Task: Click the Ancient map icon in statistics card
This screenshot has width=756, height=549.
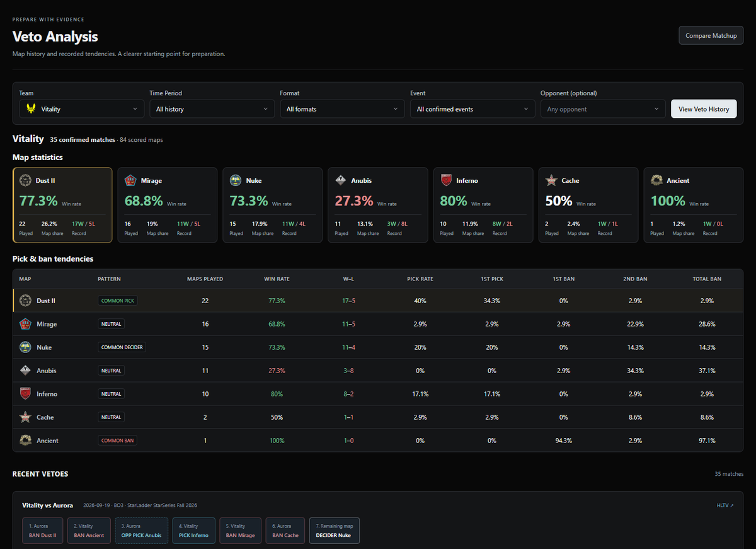Action: [x=656, y=180]
